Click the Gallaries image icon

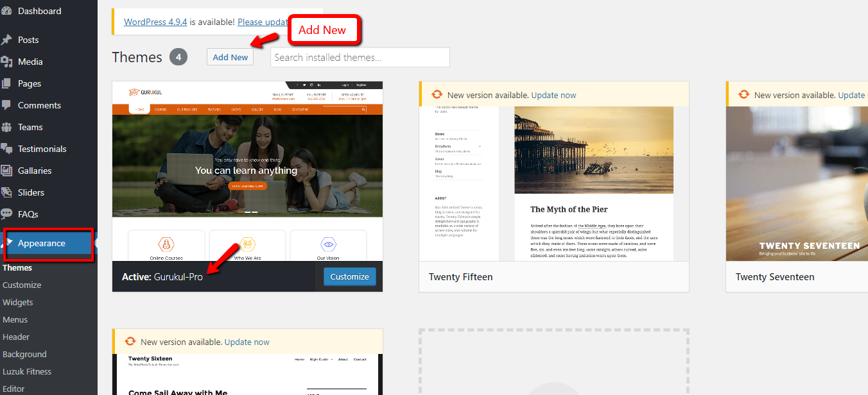[x=6, y=171]
